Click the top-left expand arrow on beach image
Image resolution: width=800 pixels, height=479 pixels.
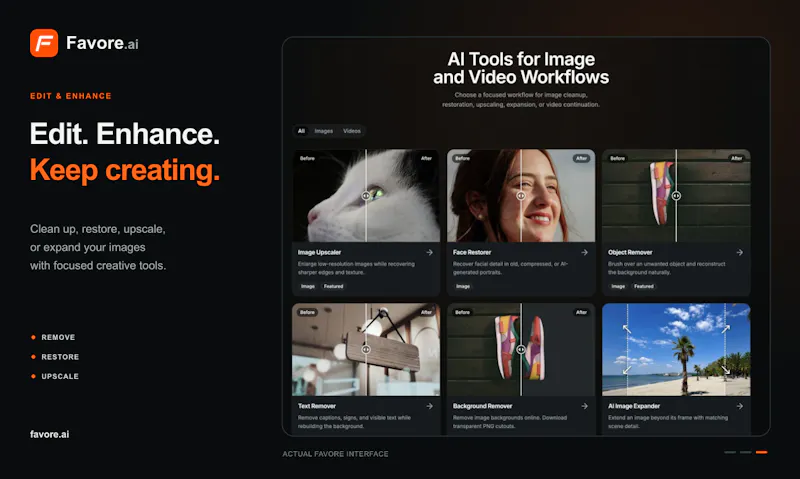627,329
